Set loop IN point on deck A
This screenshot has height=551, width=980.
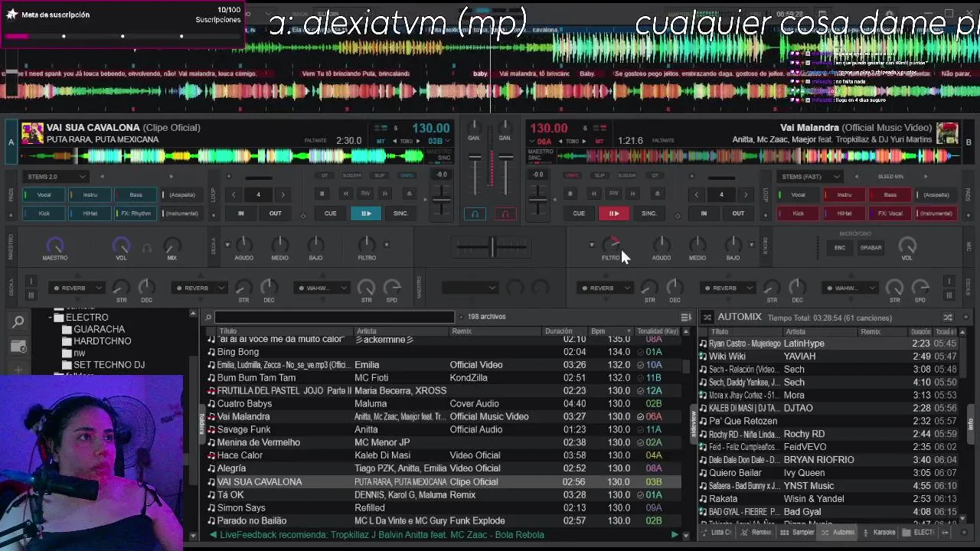[x=240, y=214]
